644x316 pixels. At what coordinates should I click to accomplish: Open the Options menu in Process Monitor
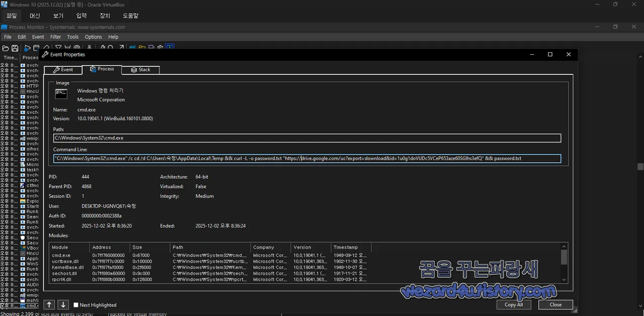click(93, 37)
